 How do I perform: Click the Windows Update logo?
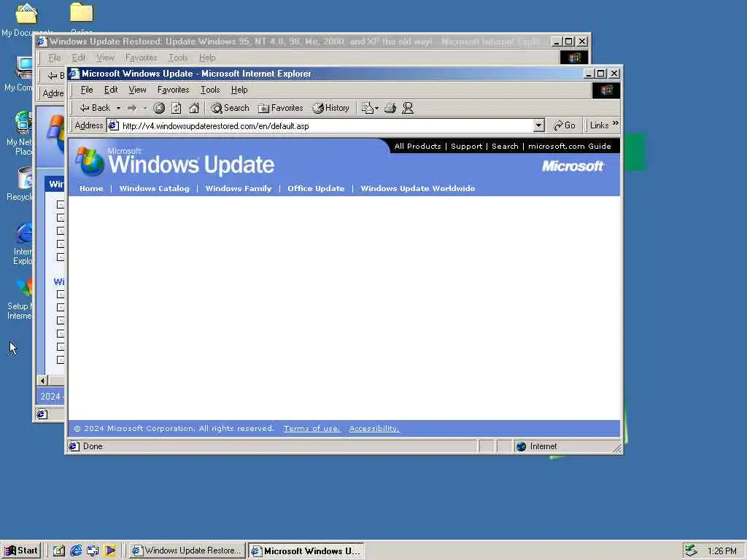[x=175, y=162]
